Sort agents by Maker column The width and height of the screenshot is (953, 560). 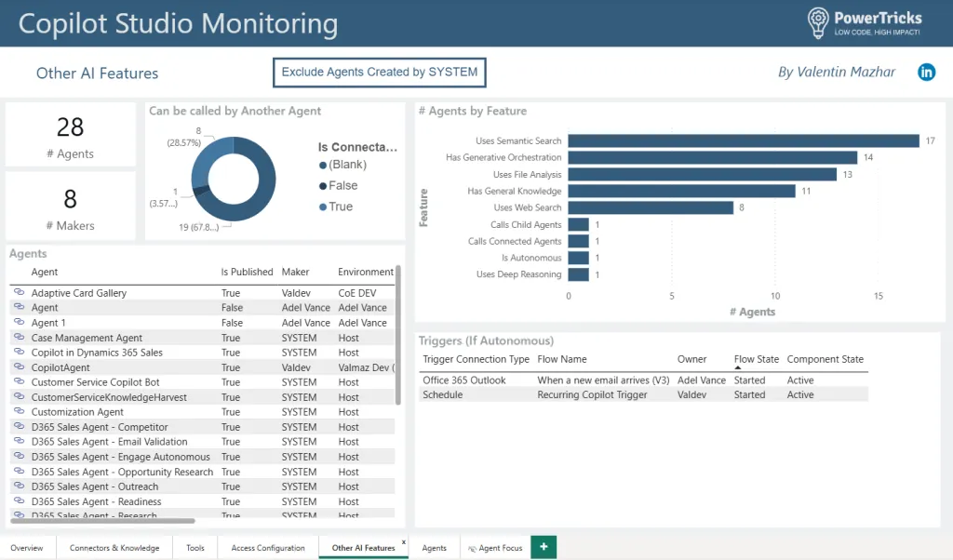295,273
